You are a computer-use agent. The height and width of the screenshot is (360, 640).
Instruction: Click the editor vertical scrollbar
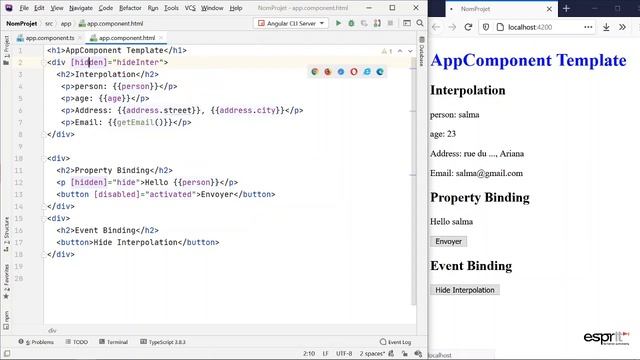coord(413,180)
